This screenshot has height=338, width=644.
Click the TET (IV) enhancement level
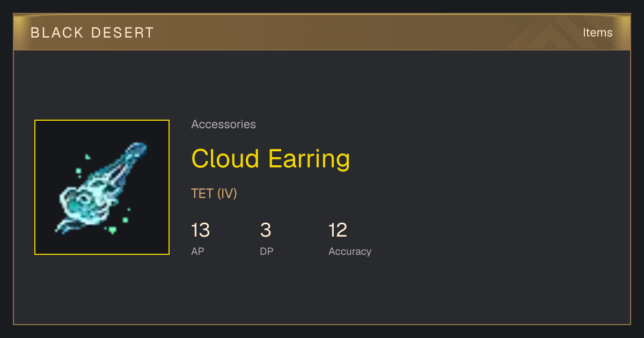coord(214,194)
